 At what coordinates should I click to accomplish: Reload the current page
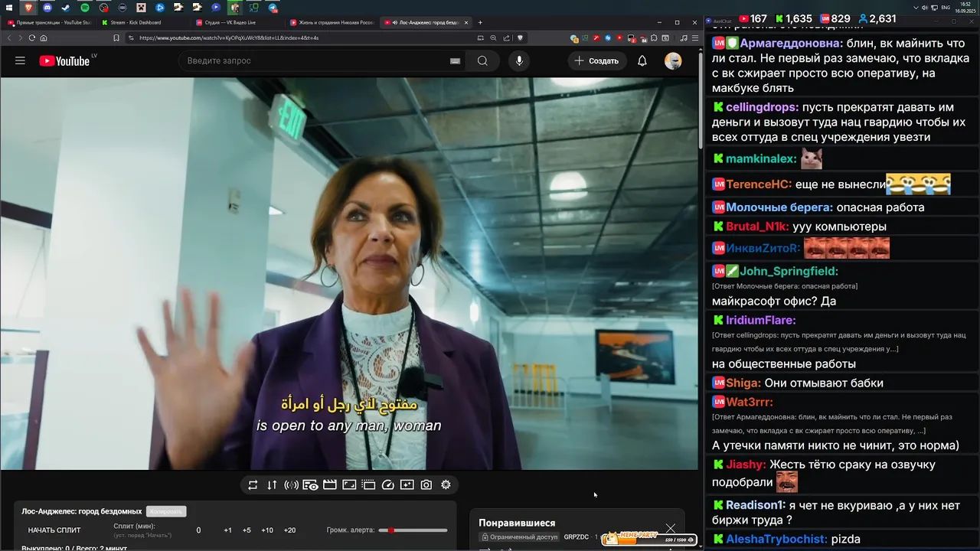pos(31,37)
